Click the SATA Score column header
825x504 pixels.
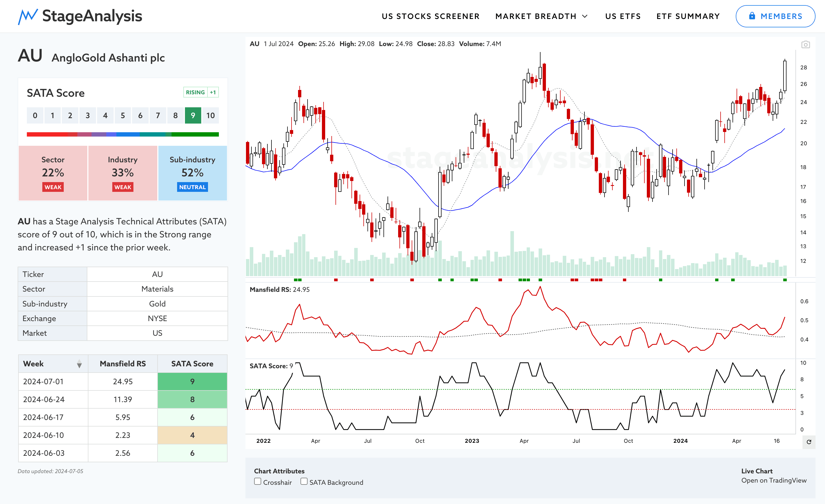click(192, 364)
